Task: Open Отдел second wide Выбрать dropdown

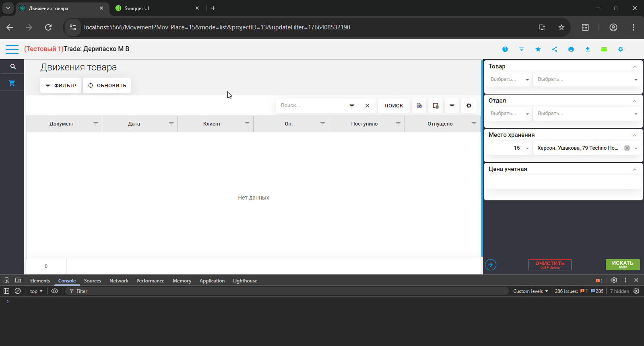Action: (587, 114)
